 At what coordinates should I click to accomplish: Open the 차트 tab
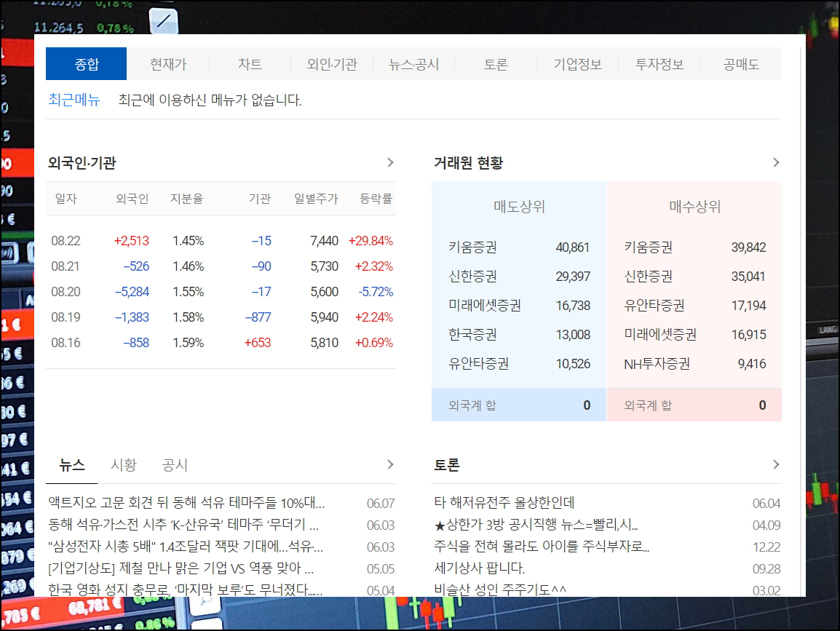250,64
